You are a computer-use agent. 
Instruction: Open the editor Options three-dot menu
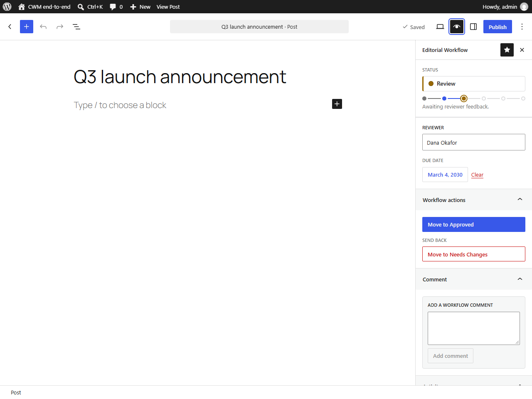tap(522, 27)
